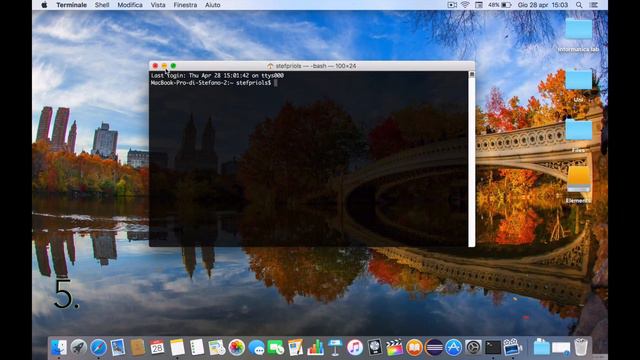The height and width of the screenshot is (360, 640).
Task: Click command prompt line in Terminal
Action: 214,83
